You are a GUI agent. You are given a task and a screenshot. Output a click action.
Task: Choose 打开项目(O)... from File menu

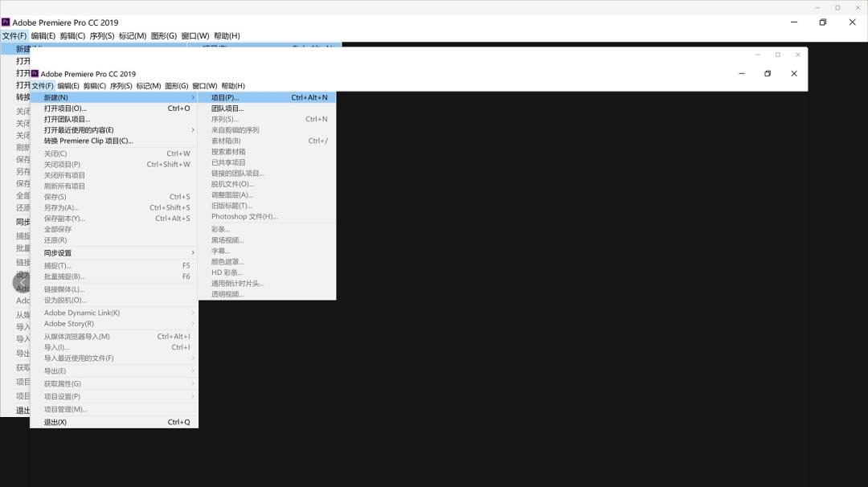tap(114, 108)
